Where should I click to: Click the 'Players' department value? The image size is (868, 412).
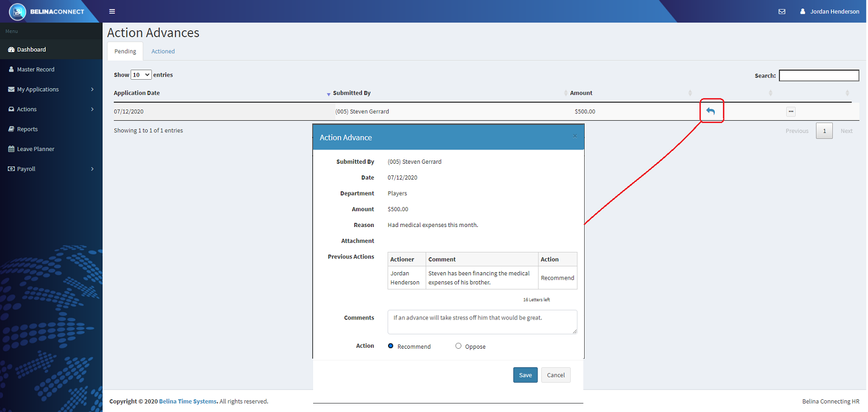[397, 194]
